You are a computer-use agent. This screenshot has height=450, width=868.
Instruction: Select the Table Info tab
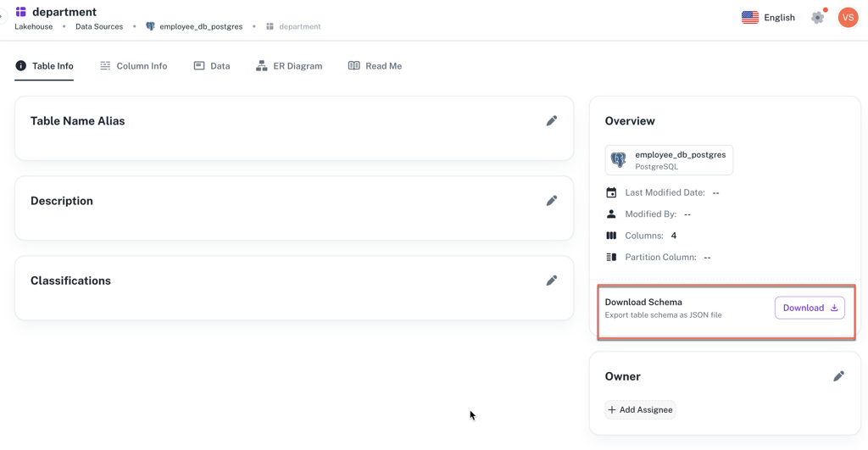44,66
